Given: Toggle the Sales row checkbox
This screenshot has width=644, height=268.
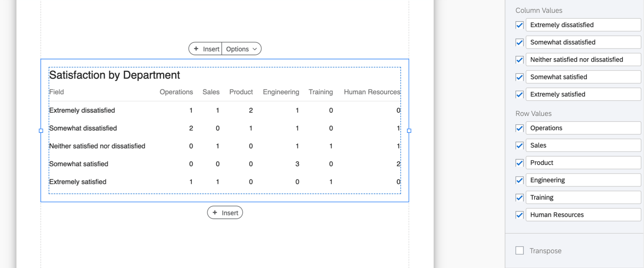Looking at the screenshot, I should [x=519, y=146].
